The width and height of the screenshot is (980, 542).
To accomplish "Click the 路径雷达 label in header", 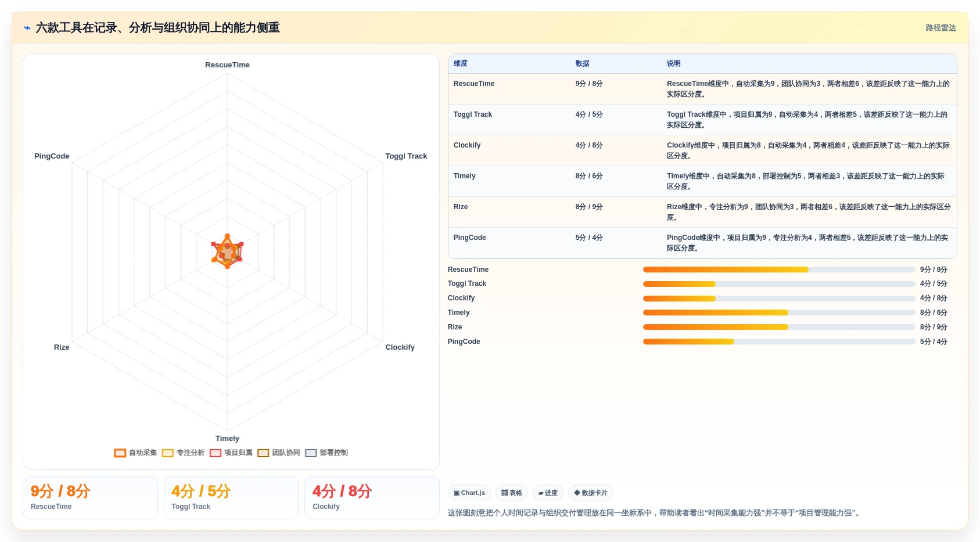I will pyautogui.click(x=940, y=28).
